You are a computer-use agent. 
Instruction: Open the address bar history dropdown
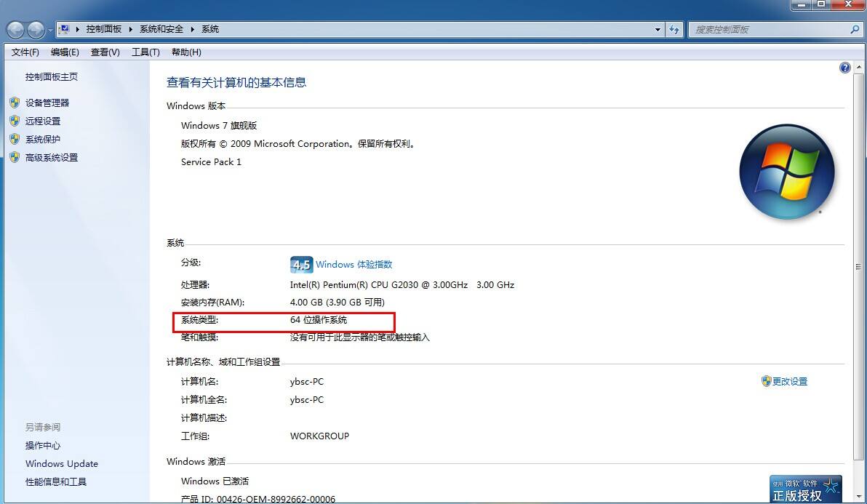658,29
